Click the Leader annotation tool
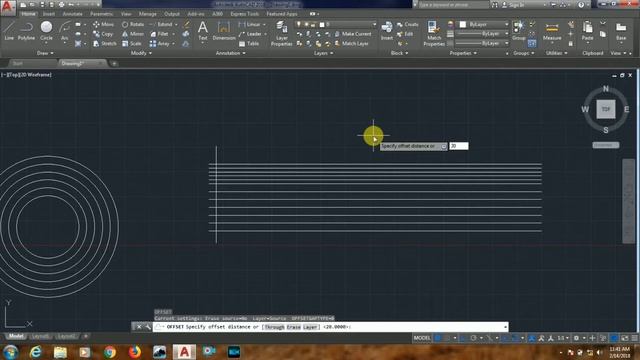Screen dimensions: 640x360 point(250,34)
